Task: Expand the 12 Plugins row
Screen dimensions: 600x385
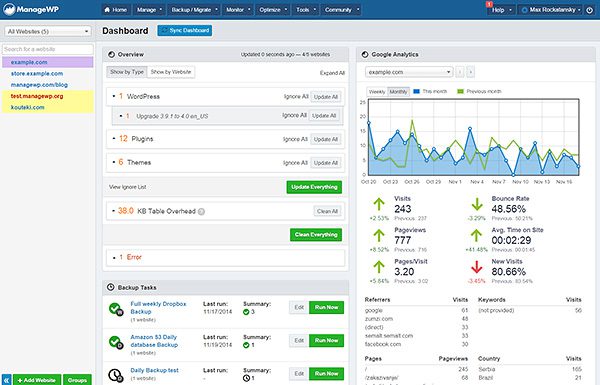Action: click(226, 139)
